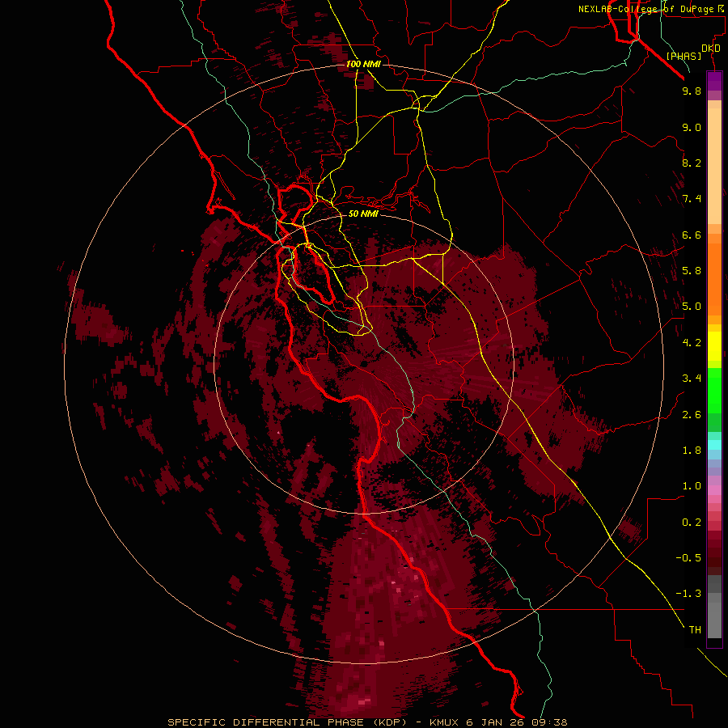The width and height of the screenshot is (728, 728).
Task: Click the NEXLAB-College of DuPage credit text
Action: 648,9
